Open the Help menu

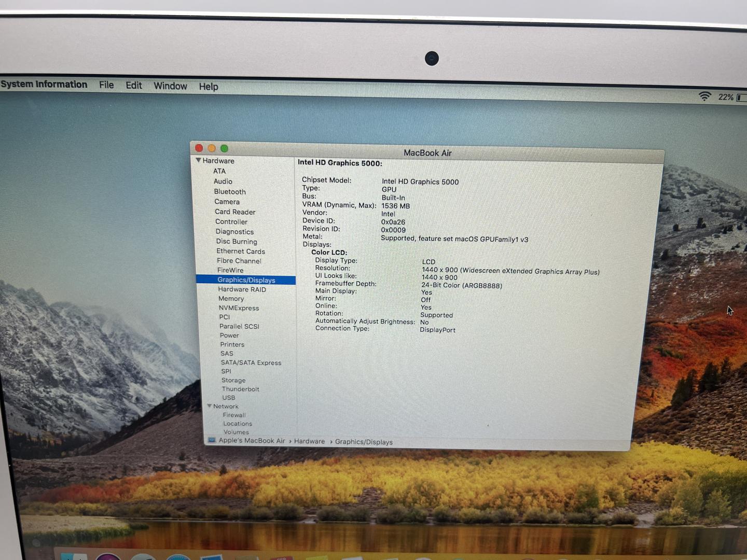(x=209, y=87)
